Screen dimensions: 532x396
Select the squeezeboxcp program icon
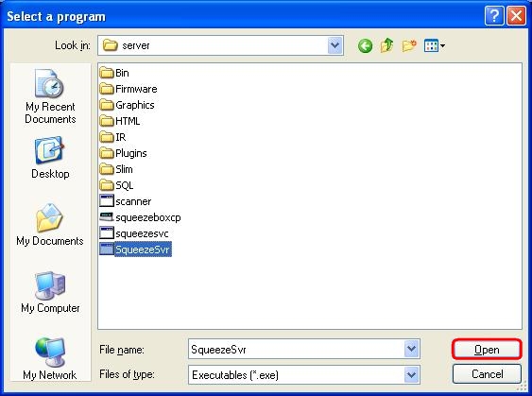pos(107,216)
